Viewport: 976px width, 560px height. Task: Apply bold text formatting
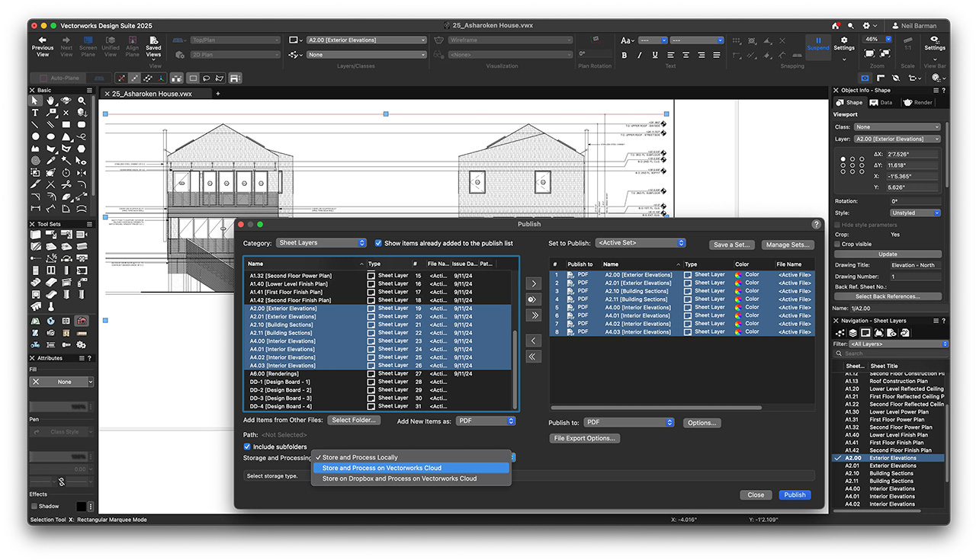tap(624, 55)
